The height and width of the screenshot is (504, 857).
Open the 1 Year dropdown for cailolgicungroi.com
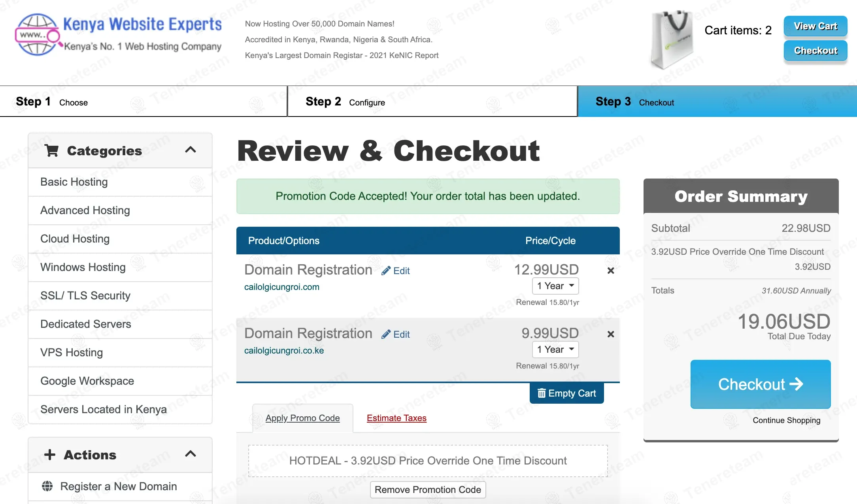click(x=555, y=286)
